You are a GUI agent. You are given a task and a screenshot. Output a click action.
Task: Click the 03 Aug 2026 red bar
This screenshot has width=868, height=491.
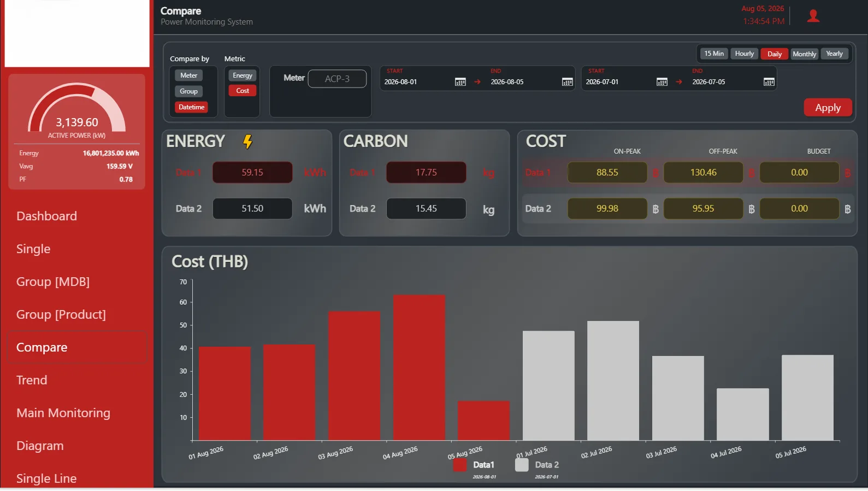(354, 376)
